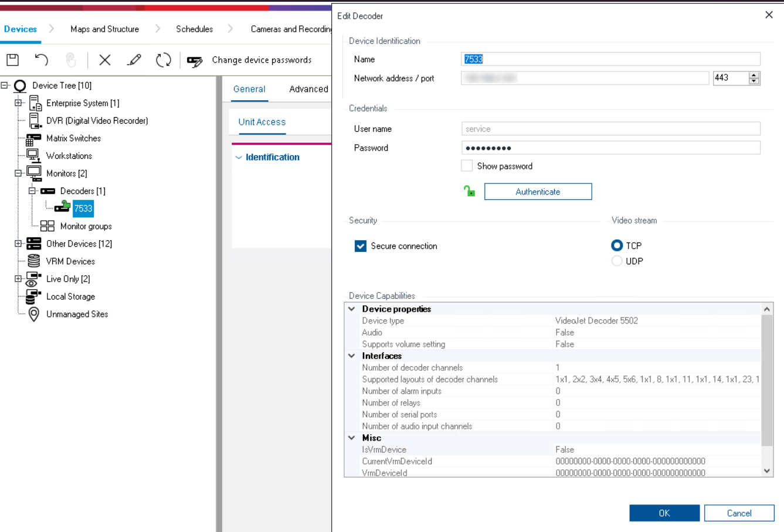Click the delete X icon in toolbar

pos(105,60)
